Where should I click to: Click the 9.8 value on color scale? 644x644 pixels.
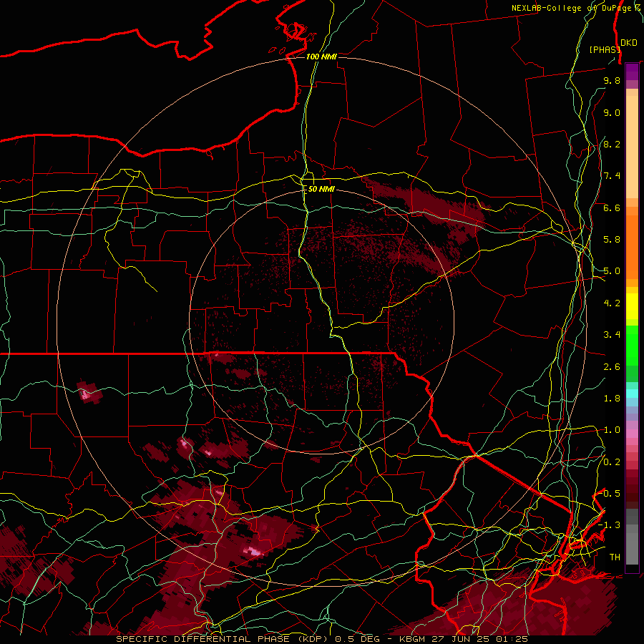tap(612, 80)
